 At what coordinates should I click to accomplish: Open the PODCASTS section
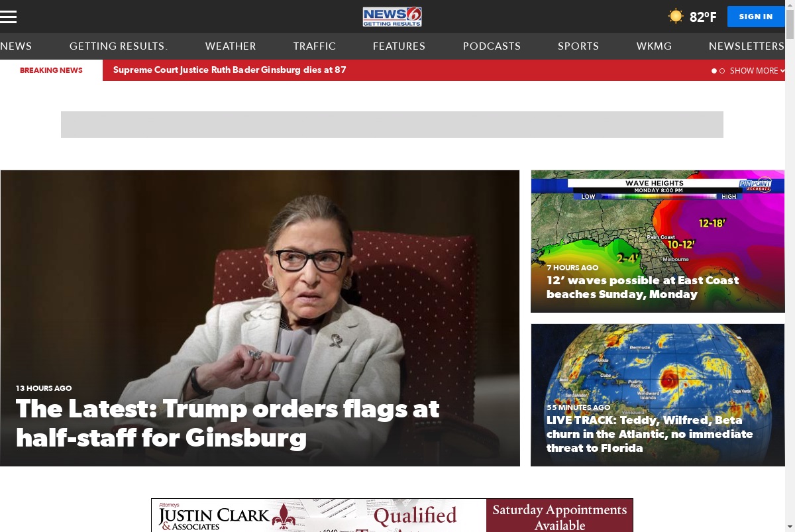[x=492, y=46]
